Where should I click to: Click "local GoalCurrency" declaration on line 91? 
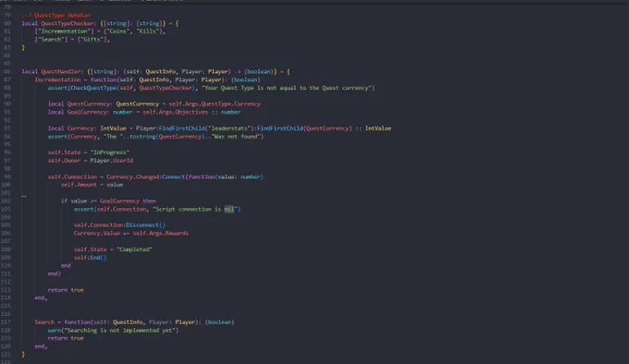coord(78,112)
